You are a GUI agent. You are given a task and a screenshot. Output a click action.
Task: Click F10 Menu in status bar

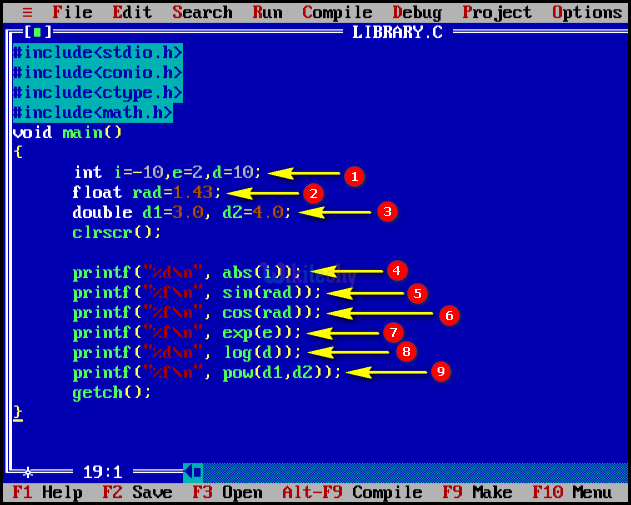[571, 492]
